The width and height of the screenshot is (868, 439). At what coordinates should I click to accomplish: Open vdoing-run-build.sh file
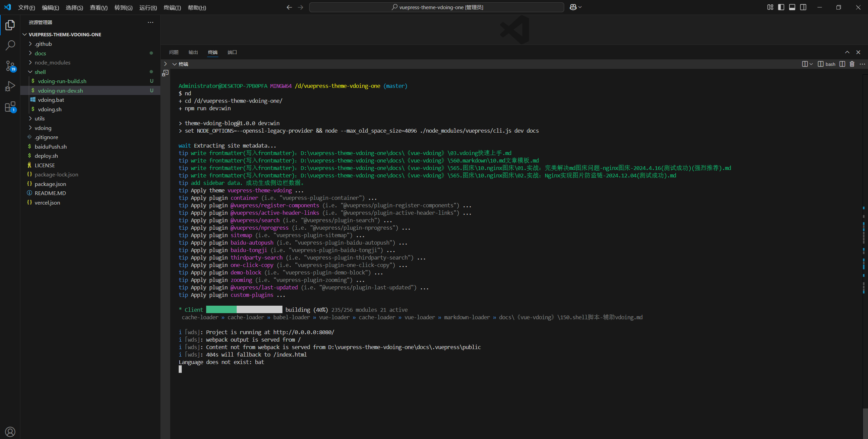pos(90,81)
